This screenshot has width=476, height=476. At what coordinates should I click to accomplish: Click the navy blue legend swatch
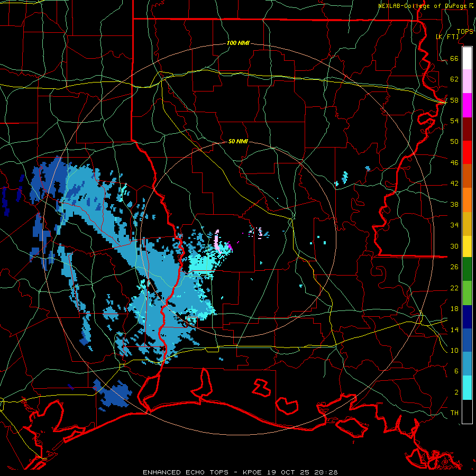[x=467, y=317]
